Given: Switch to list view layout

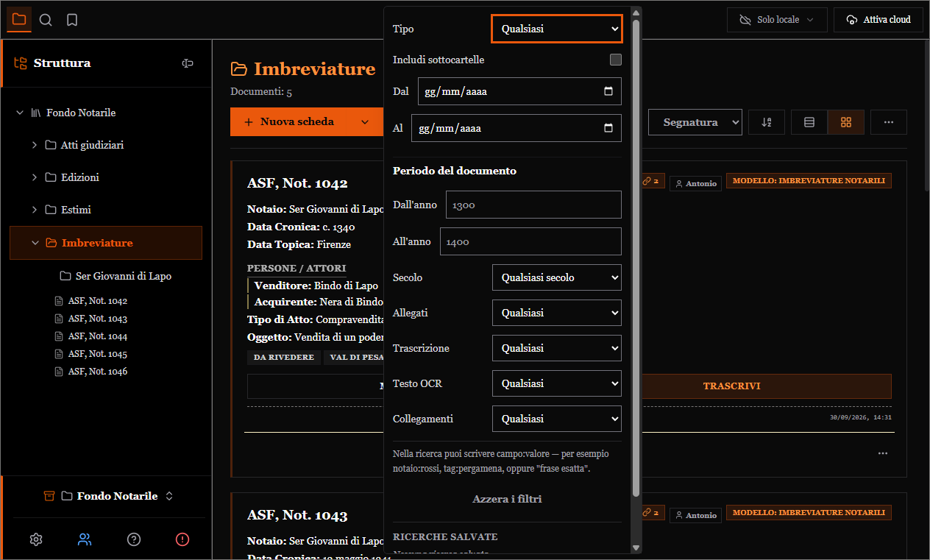Looking at the screenshot, I should [809, 122].
